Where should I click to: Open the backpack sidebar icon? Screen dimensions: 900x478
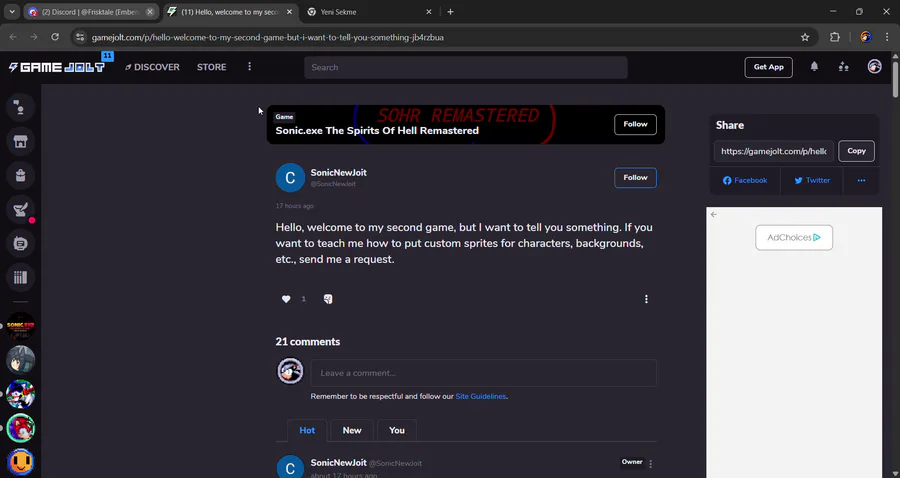(20, 176)
